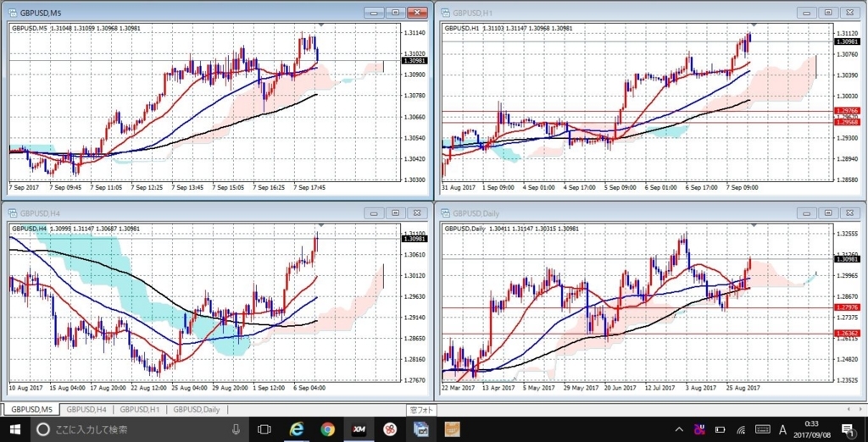Minimize the GBPUSD,M5 chart window
This screenshot has height=442, width=868.
pos(375,13)
